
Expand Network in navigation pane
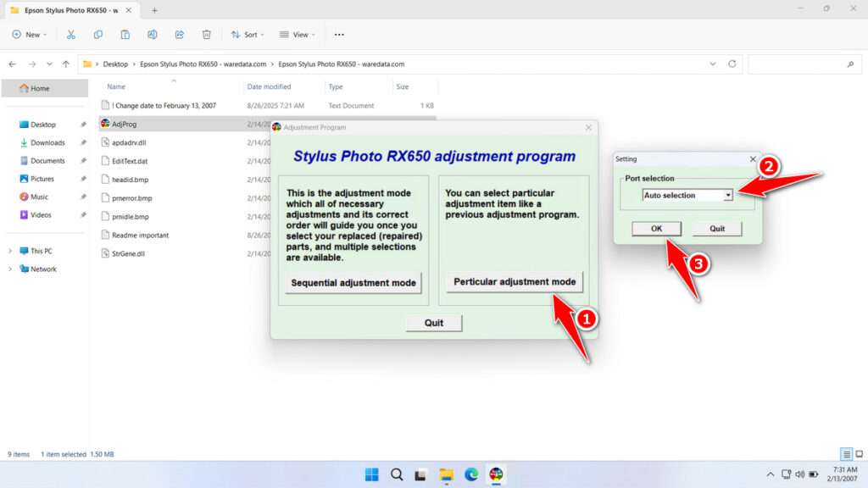click(10, 269)
